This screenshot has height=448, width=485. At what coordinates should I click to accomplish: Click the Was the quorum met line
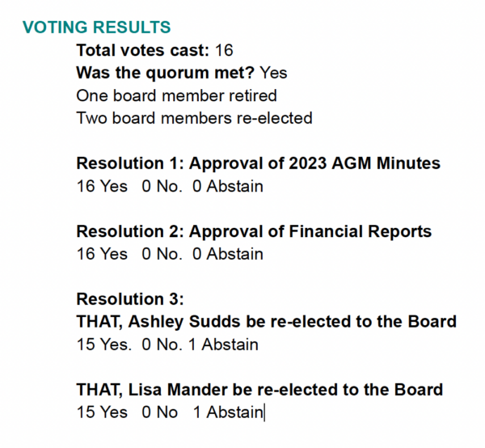pos(182,73)
